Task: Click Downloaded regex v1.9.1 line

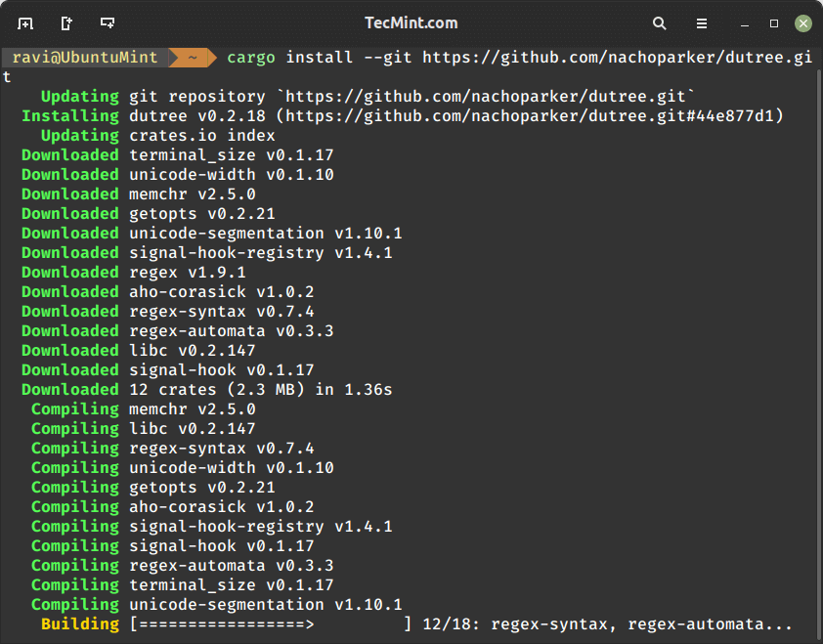Action: [133, 273]
